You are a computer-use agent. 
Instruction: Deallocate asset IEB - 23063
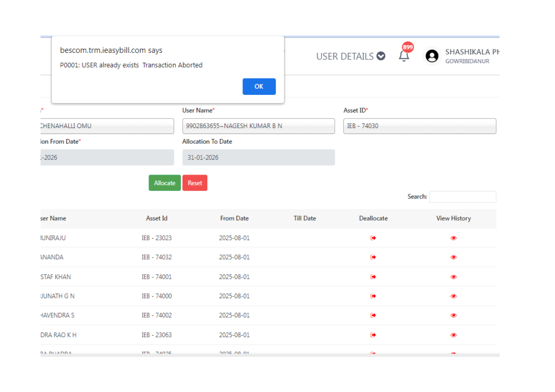373,335
